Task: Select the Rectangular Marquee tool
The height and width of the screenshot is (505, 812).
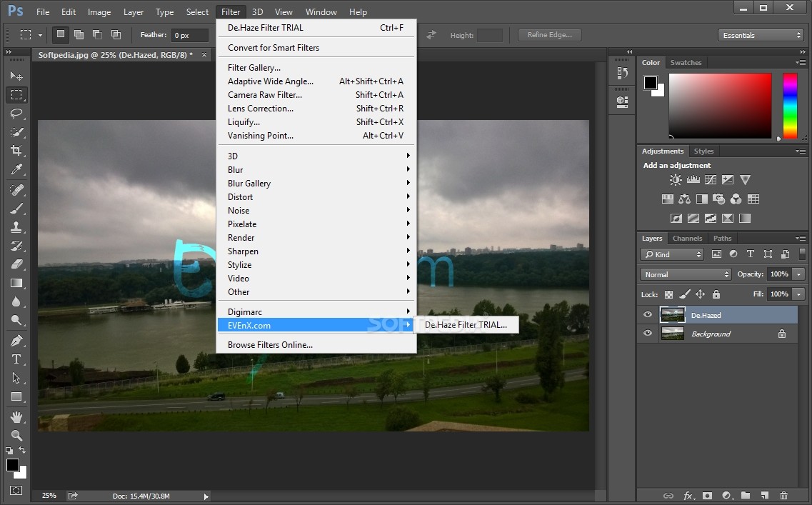Action: (x=16, y=95)
